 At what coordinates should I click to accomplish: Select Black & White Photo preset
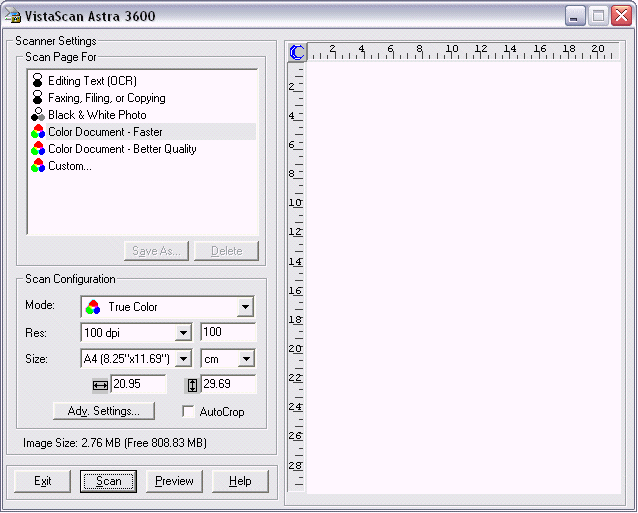click(x=97, y=115)
